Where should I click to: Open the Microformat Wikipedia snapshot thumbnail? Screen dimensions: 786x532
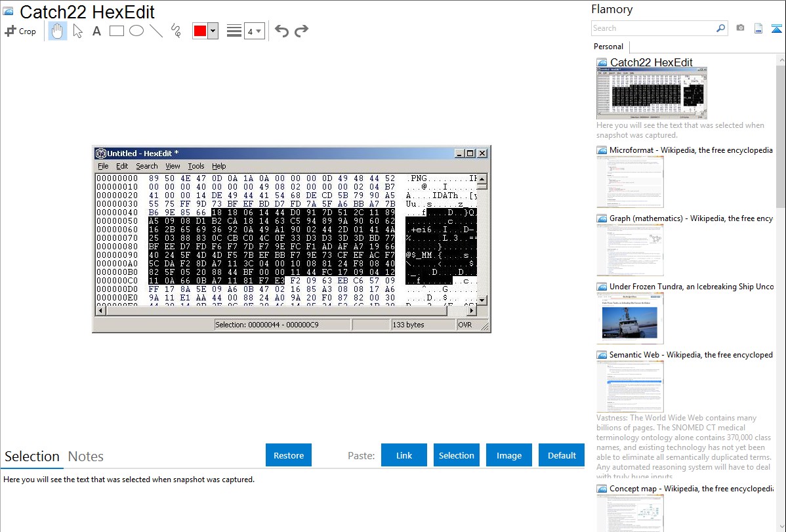630,182
